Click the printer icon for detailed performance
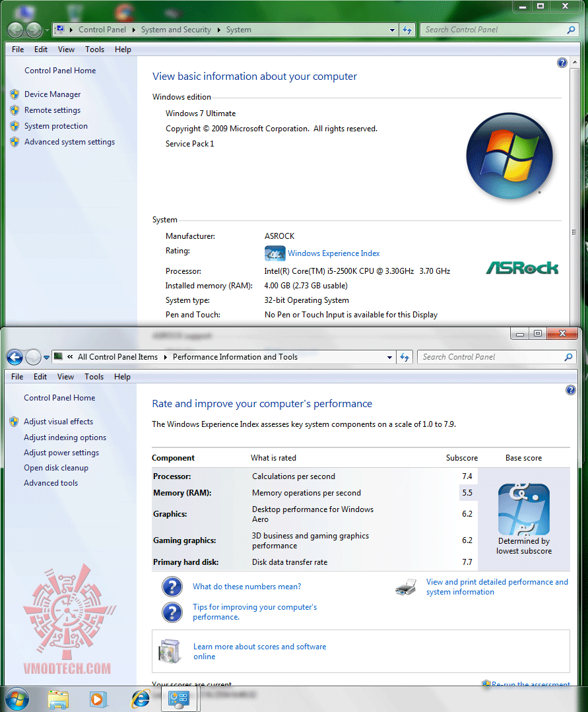Image resolution: width=588 pixels, height=712 pixels. pyautogui.click(x=406, y=587)
